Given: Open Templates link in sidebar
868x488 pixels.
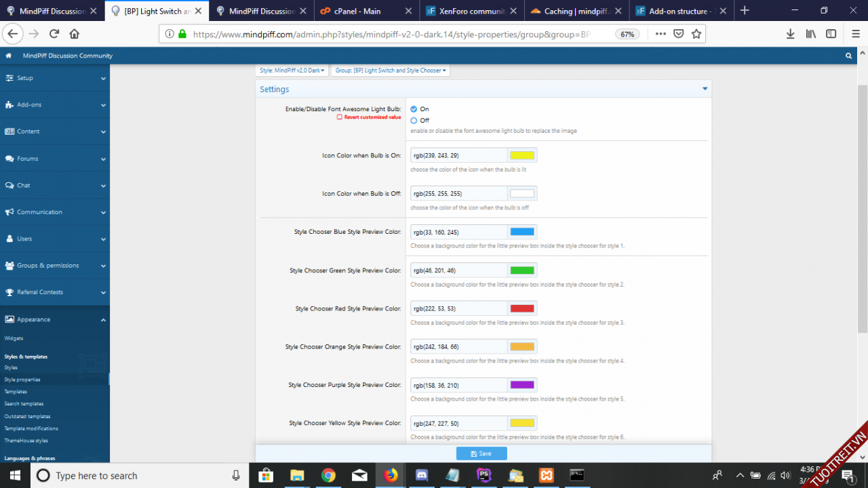Looking at the screenshot, I should pyautogui.click(x=16, y=392).
